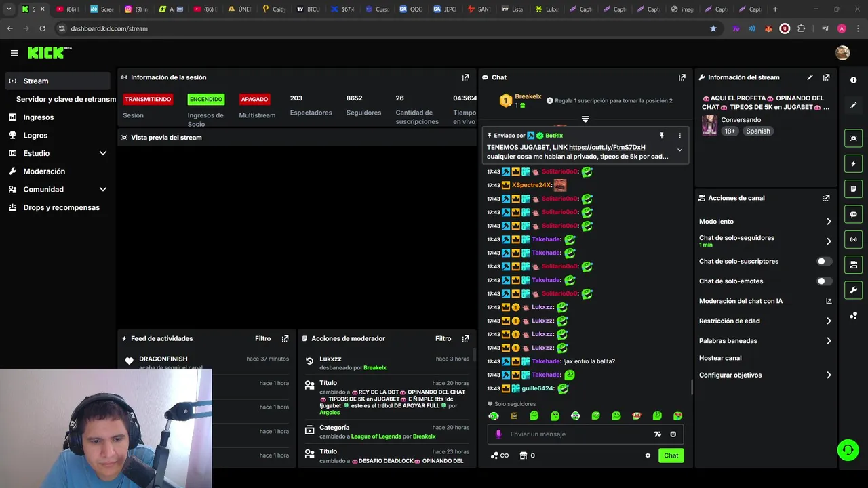Open the green support headset bubble

point(847,449)
